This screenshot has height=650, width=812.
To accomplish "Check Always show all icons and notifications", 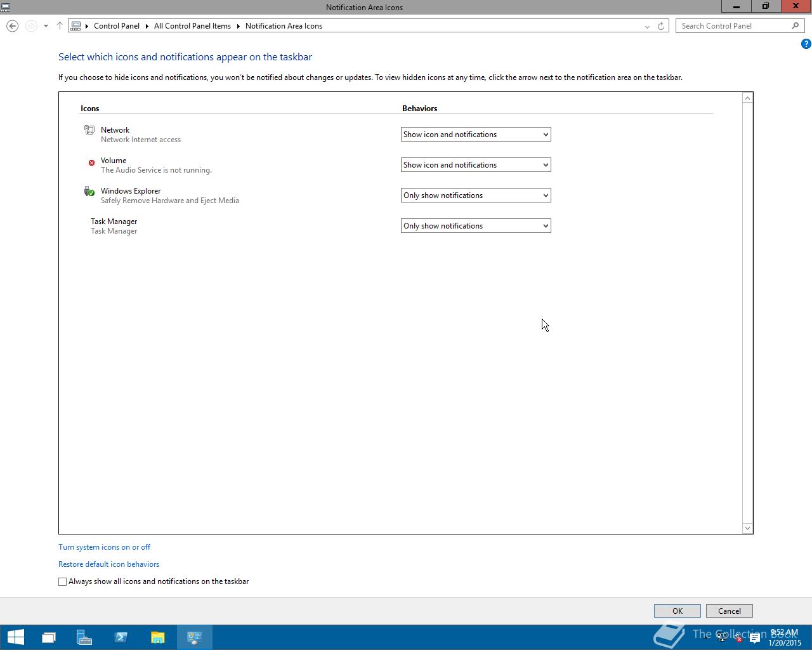I will [x=62, y=581].
